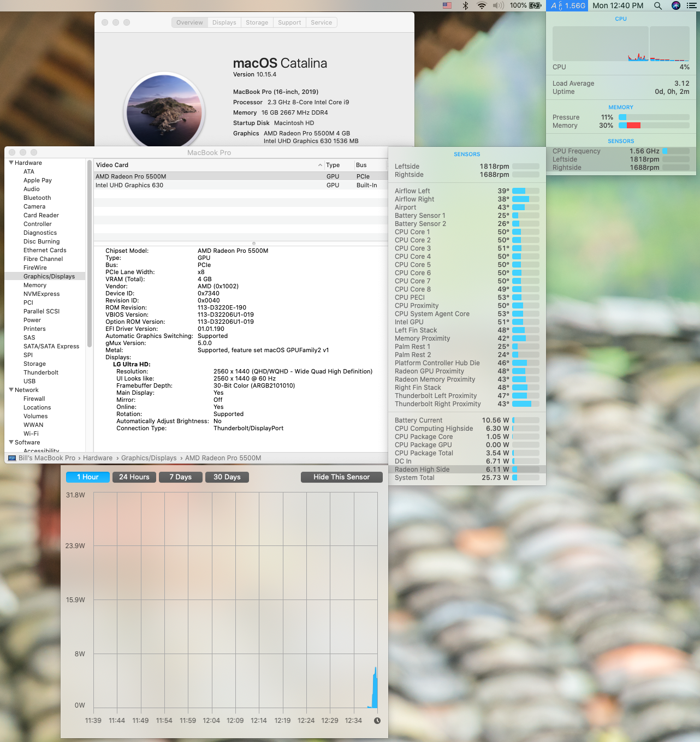
Task: Open the Bluetooth menu bar icon
Action: point(465,5)
